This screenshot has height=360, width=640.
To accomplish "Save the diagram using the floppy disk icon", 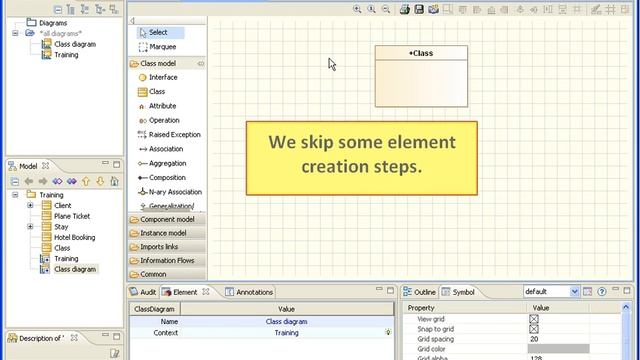I will [419, 9].
